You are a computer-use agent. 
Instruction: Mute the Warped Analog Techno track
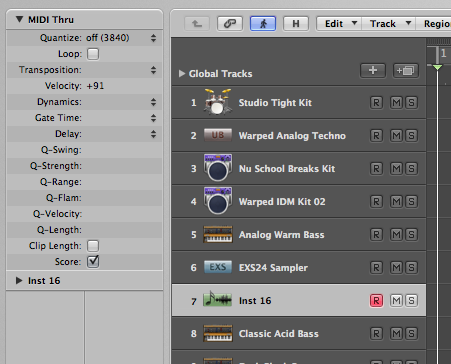point(396,136)
